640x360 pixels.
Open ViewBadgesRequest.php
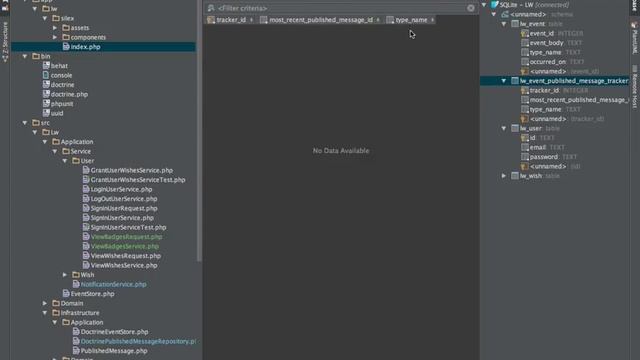126,237
